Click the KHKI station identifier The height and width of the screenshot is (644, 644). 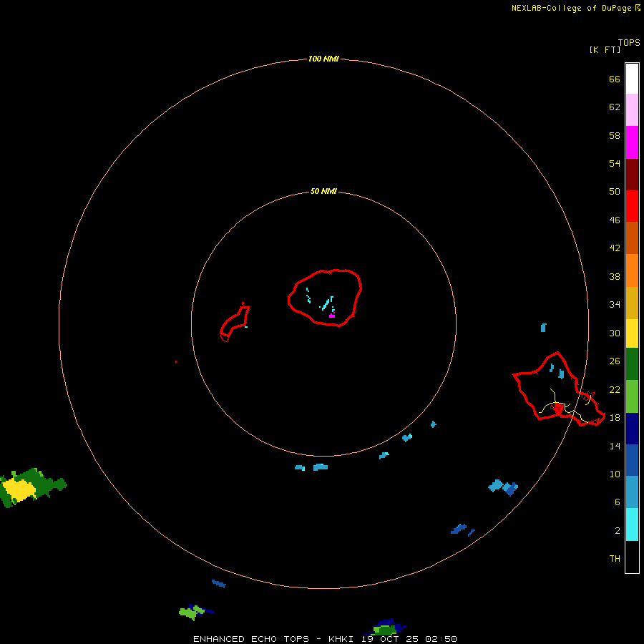tap(341, 639)
